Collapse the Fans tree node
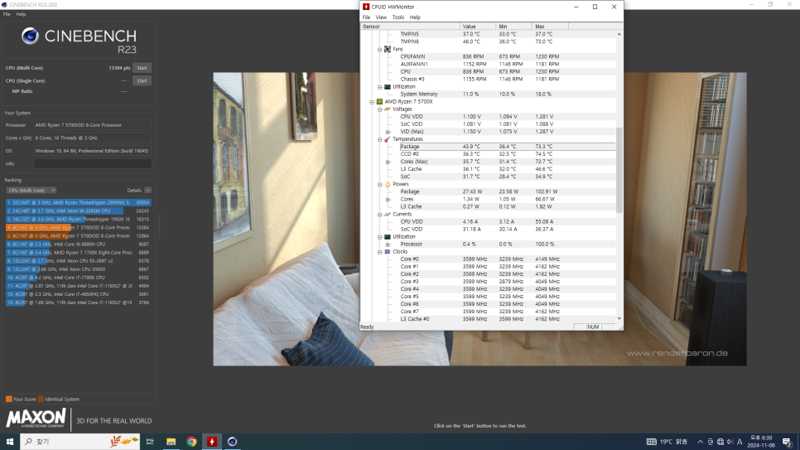Viewport: 800px width, 450px height. coord(380,49)
